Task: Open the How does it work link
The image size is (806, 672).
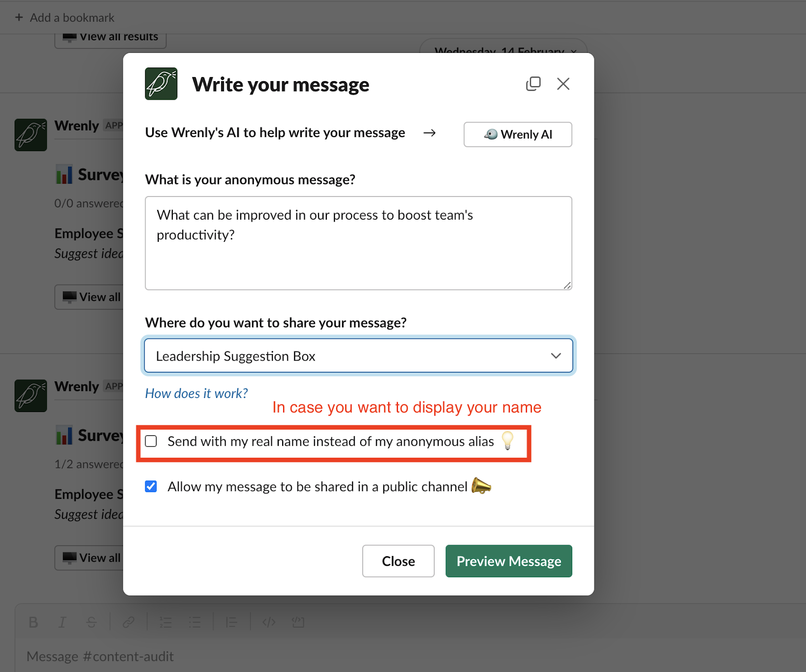Action: [x=196, y=393]
